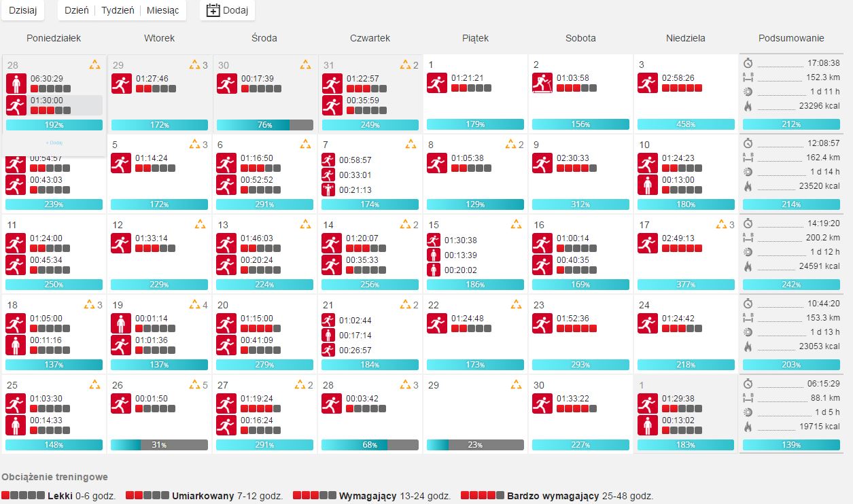Screen dimensions: 853x504
Task: Click the calendar plus icon beside Dodaj
Action: click(x=213, y=11)
